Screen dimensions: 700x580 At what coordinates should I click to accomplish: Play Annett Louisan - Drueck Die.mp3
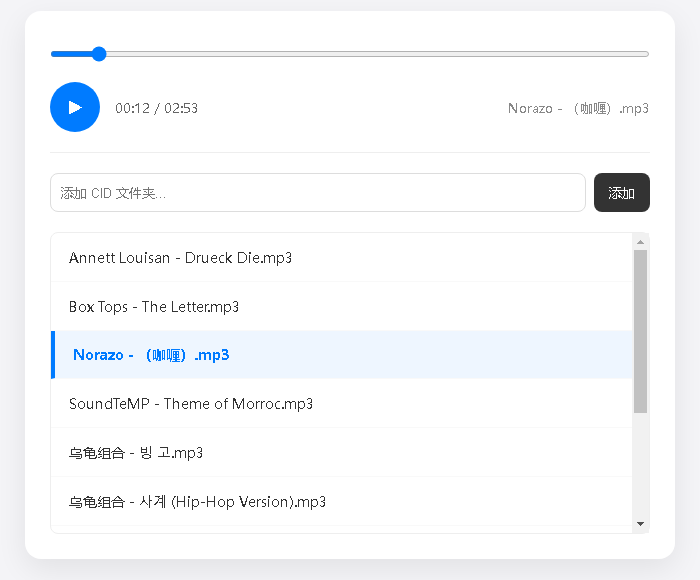click(180, 258)
